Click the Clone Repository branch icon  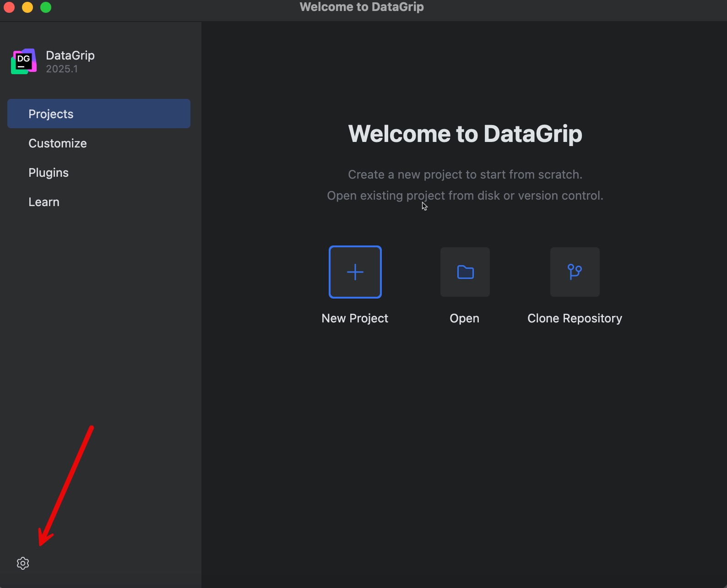(x=575, y=272)
